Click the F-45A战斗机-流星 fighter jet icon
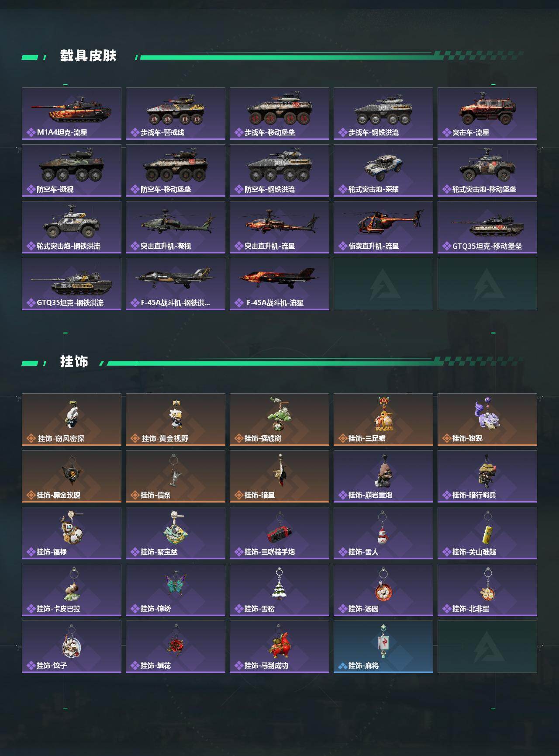This screenshot has width=559, height=756. 279,278
